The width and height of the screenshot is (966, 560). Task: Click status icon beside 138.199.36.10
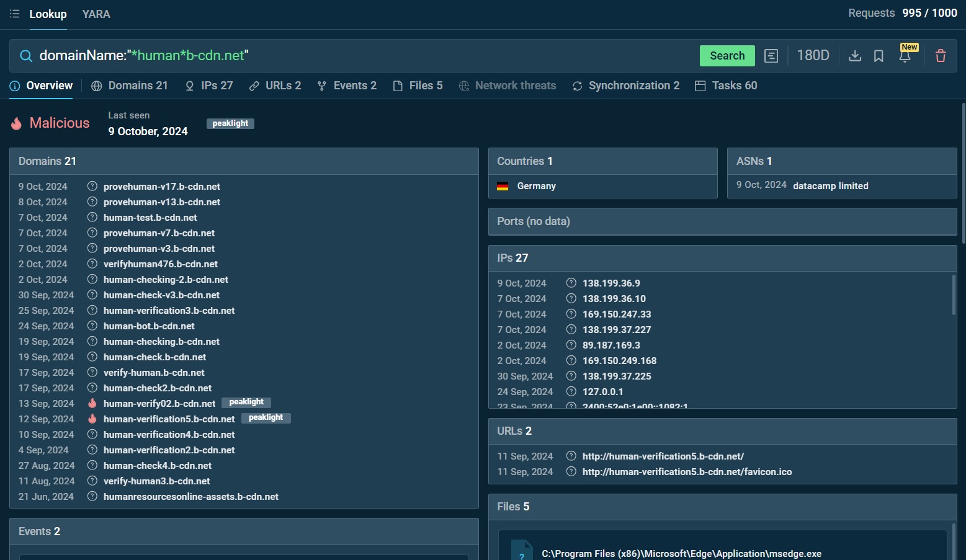571,298
